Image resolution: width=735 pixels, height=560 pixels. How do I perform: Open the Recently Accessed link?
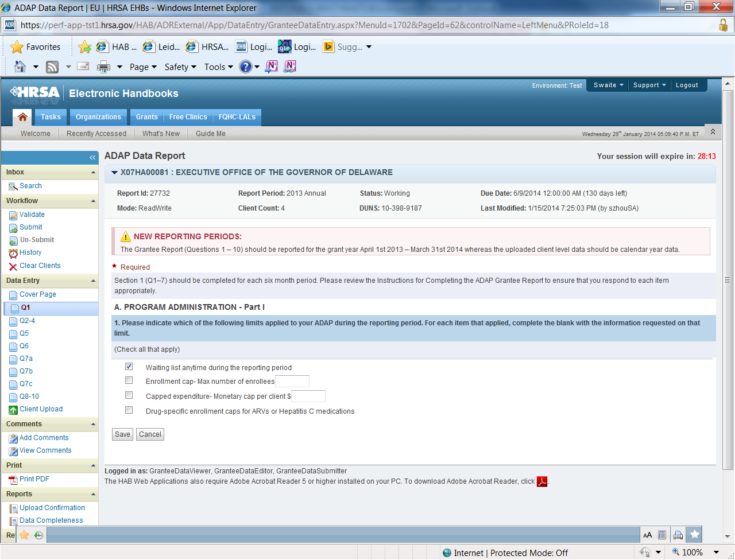tap(96, 134)
